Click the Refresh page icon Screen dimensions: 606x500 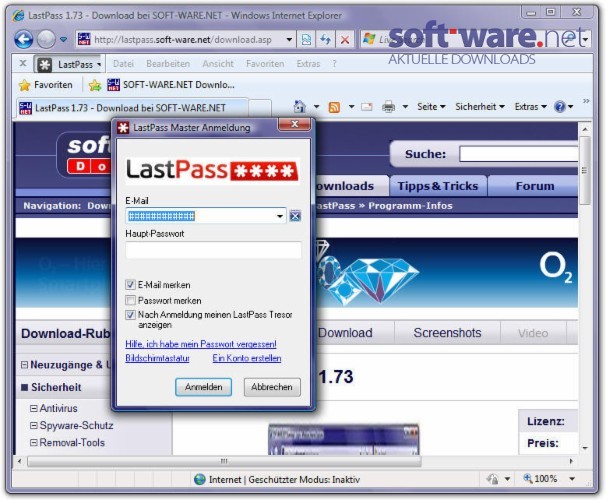click(325, 39)
